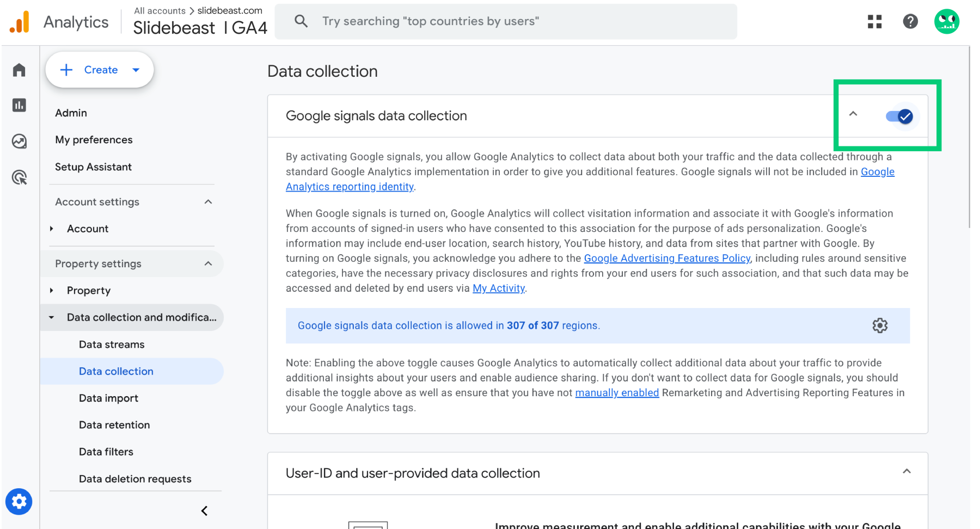Collapse the admin navigation panel arrow

tap(205, 510)
